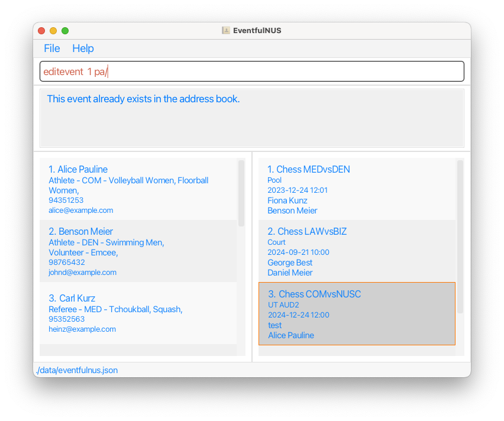Click the command input field
The image size is (504, 421).
(x=251, y=72)
